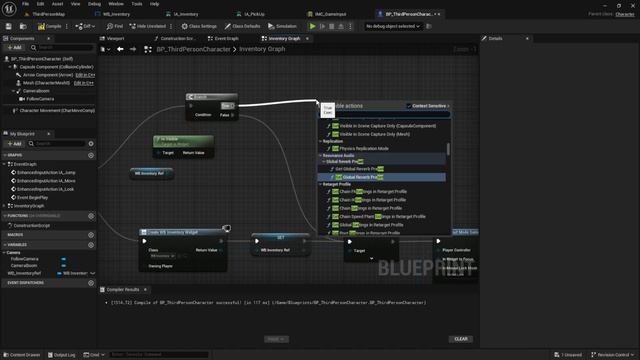This screenshot has height=360, width=640.
Task: Start play with the green Play button
Action: coord(313,26)
